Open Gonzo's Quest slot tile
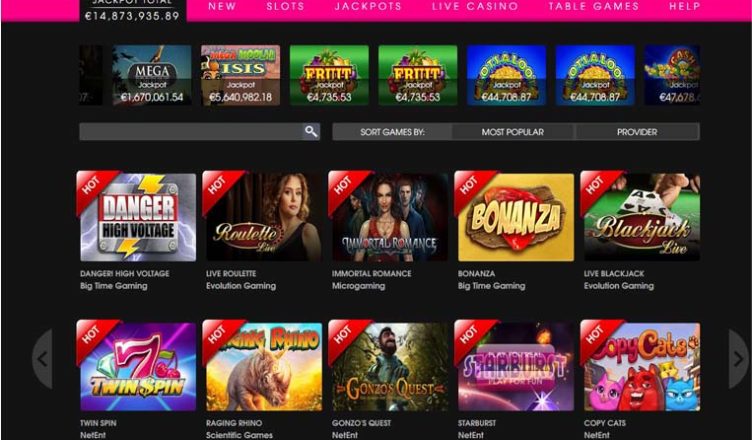752x440 pixels. click(x=389, y=367)
